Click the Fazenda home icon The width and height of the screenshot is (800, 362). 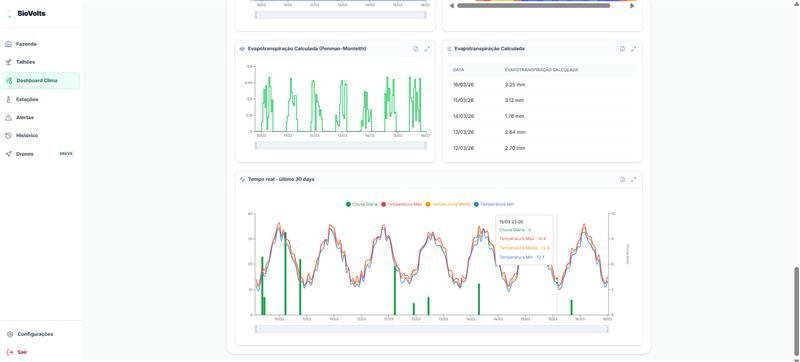tap(8, 44)
